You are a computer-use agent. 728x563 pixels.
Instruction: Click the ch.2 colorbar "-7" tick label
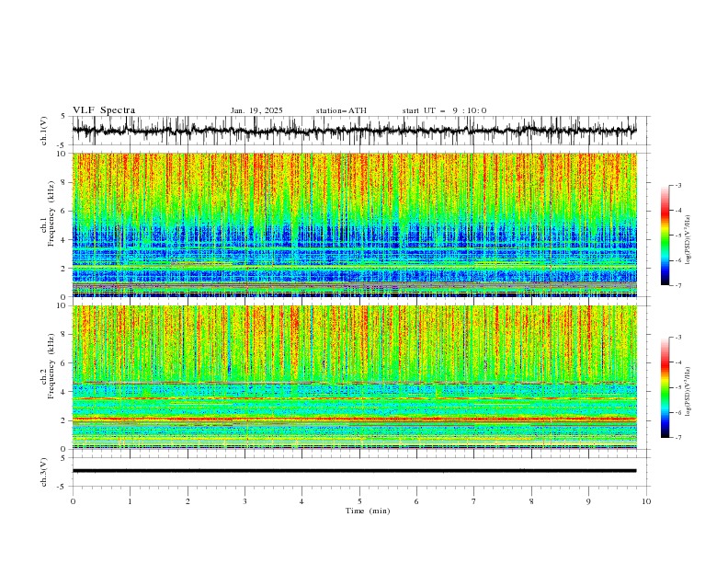[677, 437]
